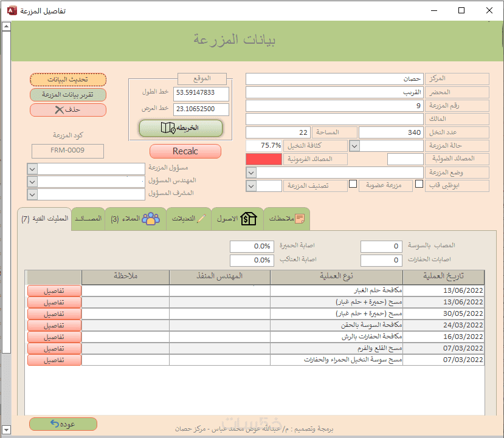This screenshot has width=504, height=438.
Task: Click the اصابات الحفارات value field
Action: [x=381, y=261]
